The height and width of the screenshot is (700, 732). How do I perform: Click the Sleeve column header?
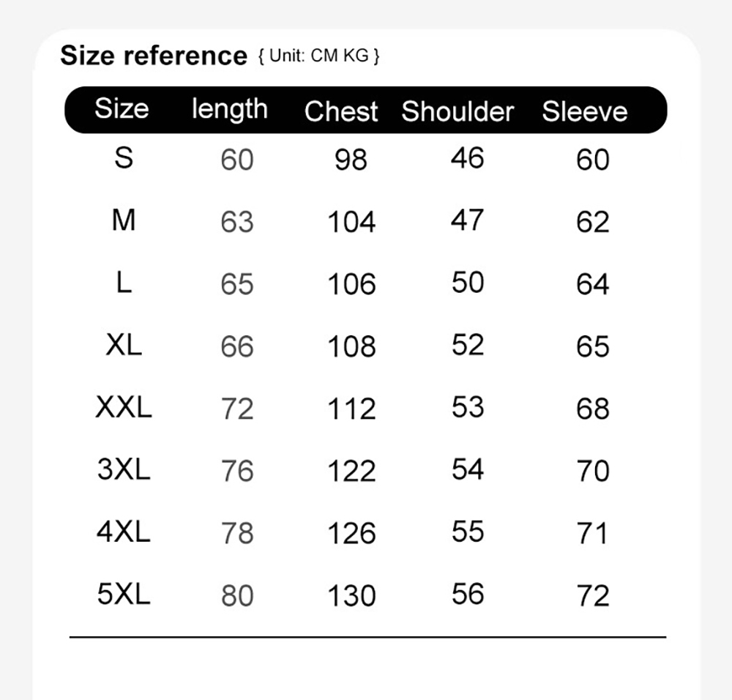(x=584, y=111)
